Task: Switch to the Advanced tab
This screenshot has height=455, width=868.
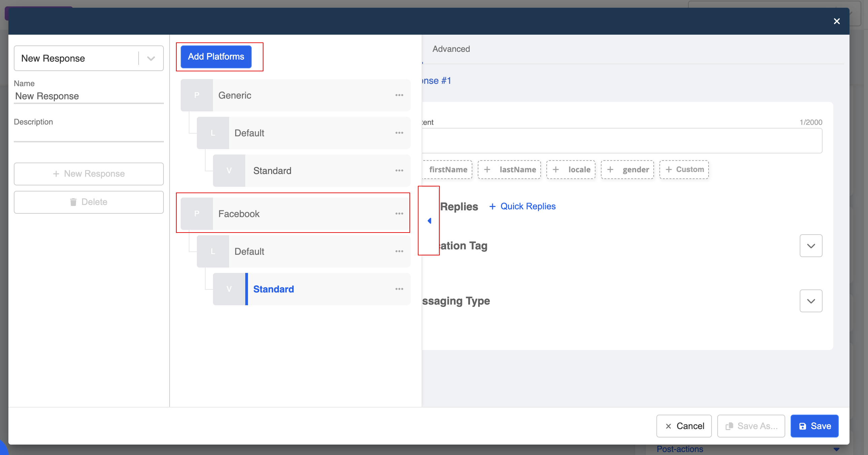Action: pyautogui.click(x=451, y=49)
